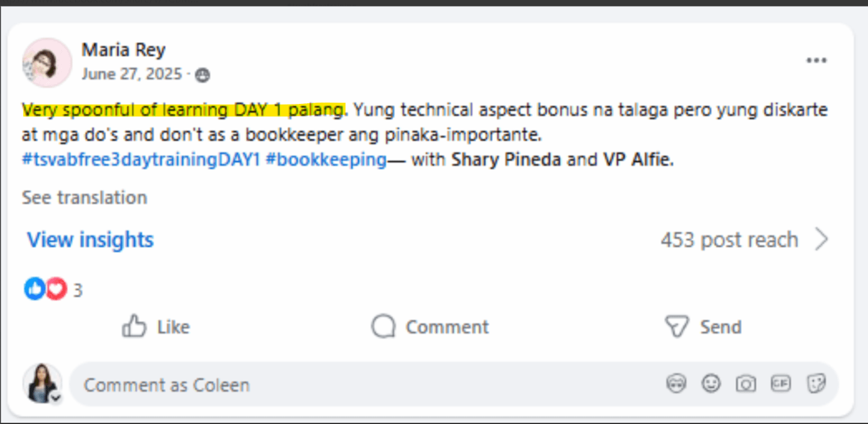Open View insights link
The image size is (868, 424).
91,240
